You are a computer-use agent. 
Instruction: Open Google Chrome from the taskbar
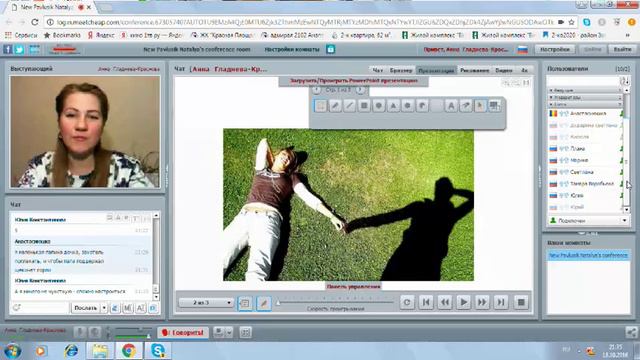point(129,350)
